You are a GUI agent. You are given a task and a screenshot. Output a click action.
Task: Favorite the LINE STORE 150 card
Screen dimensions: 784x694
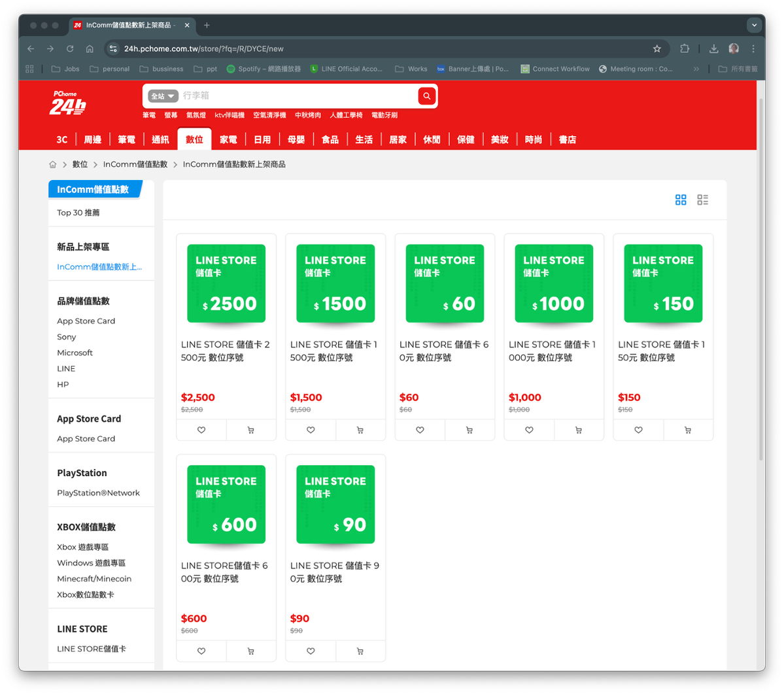click(x=638, y=430)
